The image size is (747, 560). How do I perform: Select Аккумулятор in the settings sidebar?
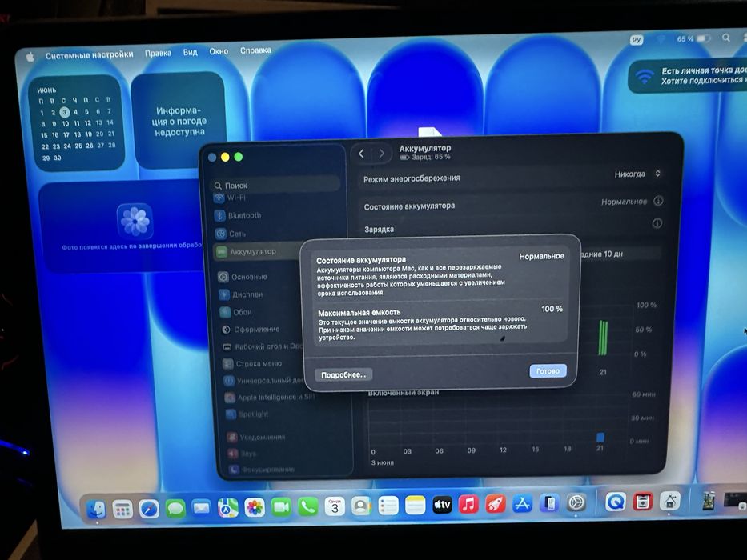click(257, 251)
